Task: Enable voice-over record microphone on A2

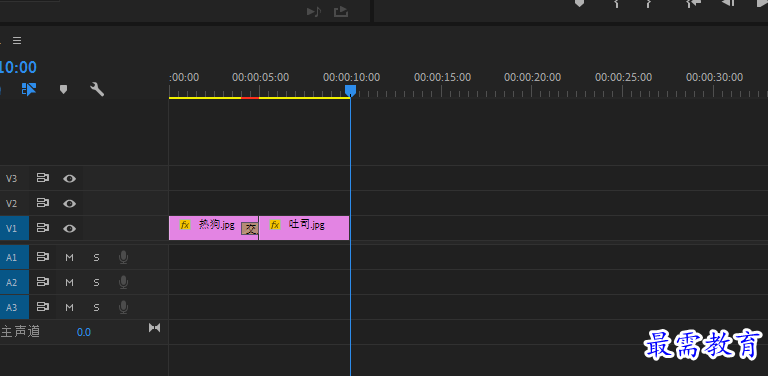Action: (124, 282)
